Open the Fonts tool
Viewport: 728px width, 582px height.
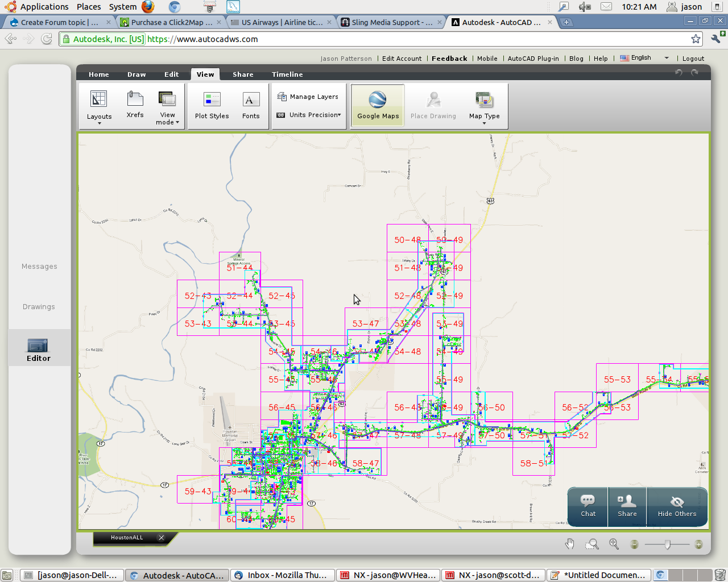pyautogui.click(x=250, y=106)
